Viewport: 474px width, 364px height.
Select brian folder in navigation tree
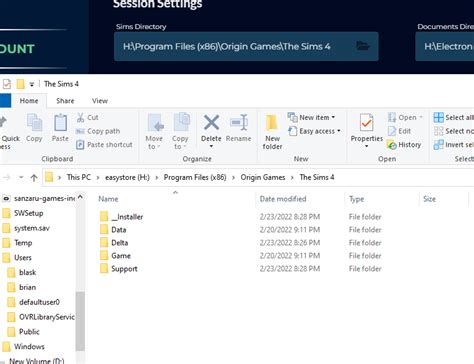pos(27,287)
